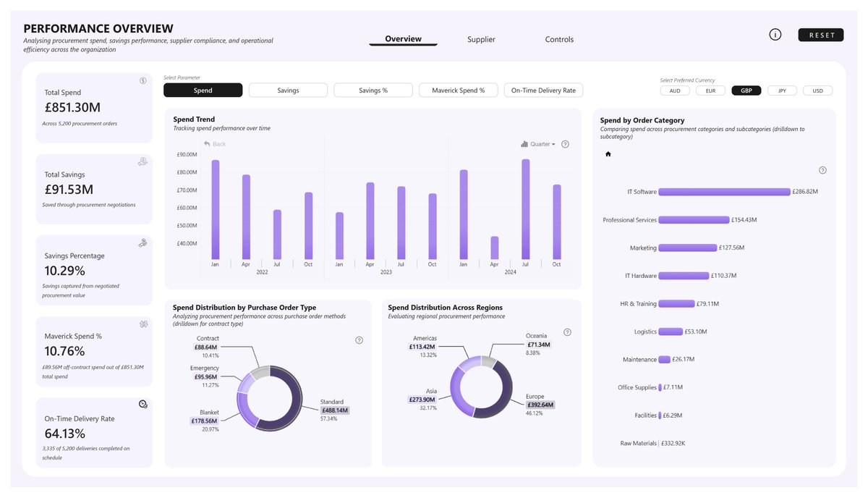Click the Total Savings card icon
The image size is (868, 498).
pyautogui.click(x=142, y=162)
